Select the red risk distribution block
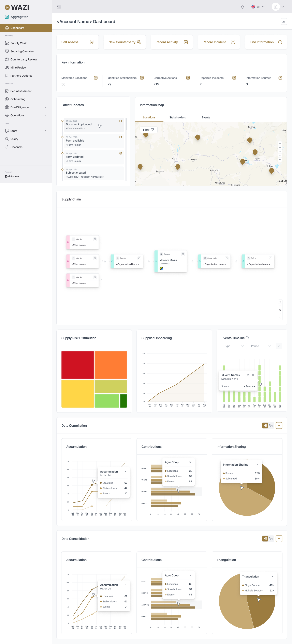Viewport: 292px width, 644px height. (x=77, y=365)
